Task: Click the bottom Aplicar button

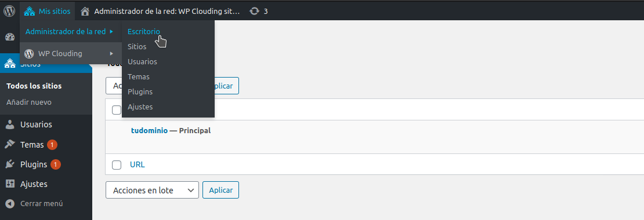Action: [221, 190]
